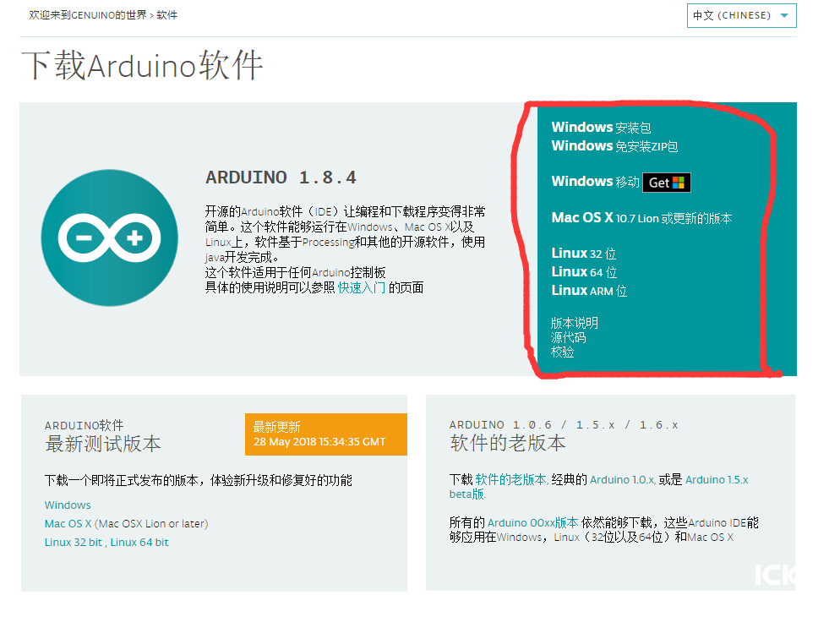Download Mac OS X 10.7 Lion version
Screen dimensions: 840x617
pyautogui.click(x=641, y=218)
